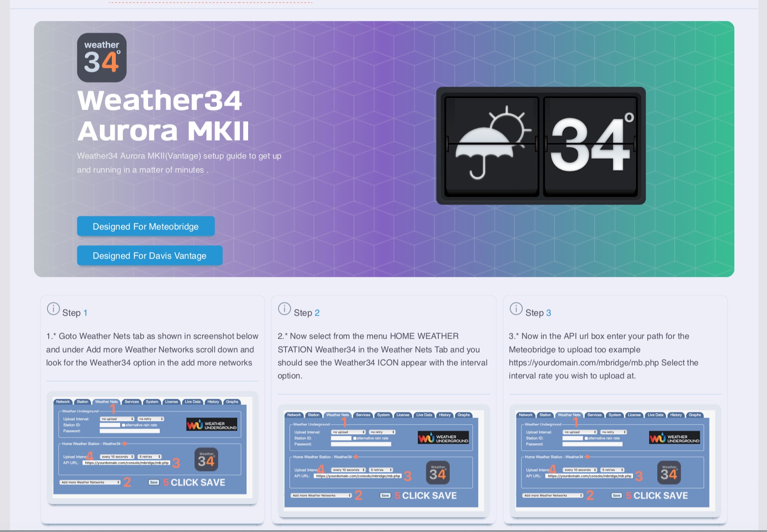Click the "Step 3" heading text
Viewport: 767px width, 532px height.
538,313
